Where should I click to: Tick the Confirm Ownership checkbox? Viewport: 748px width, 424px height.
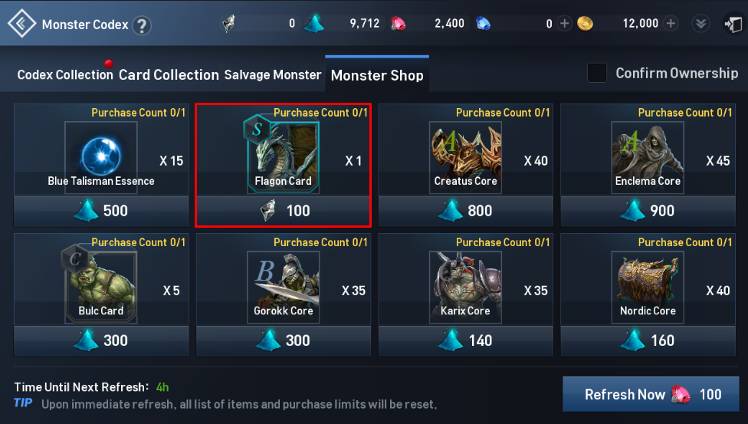pos(597,73)
